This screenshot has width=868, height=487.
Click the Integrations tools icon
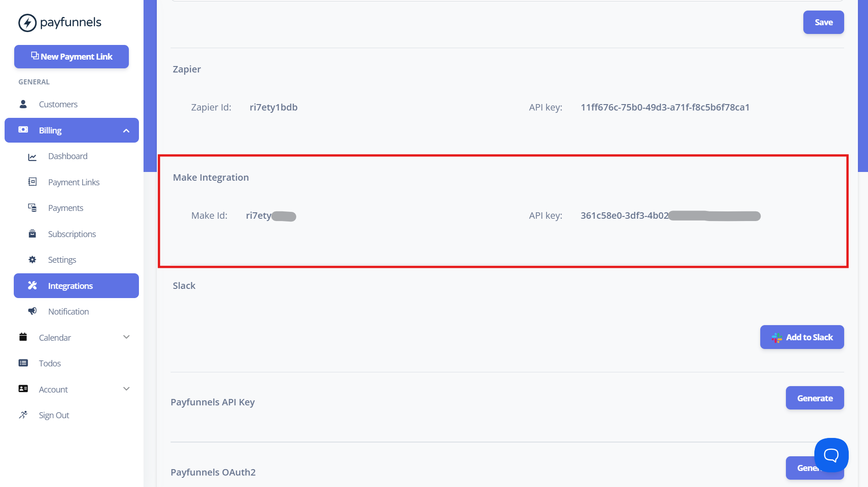click(32, 285)
